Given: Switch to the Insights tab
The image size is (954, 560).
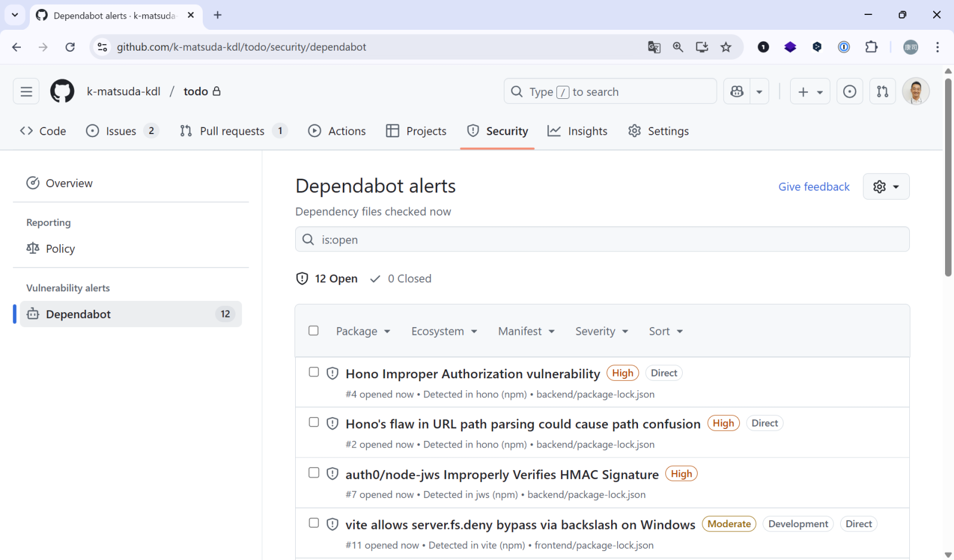Looking at the screenshot, I should [578, 131].
